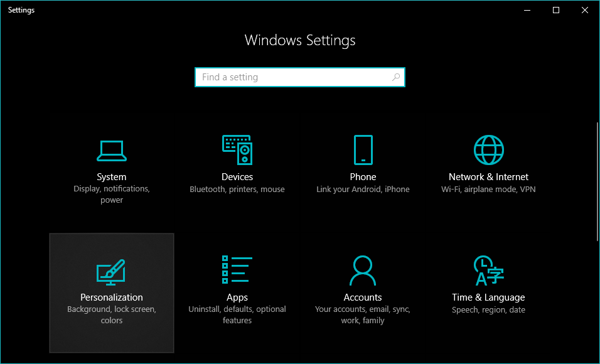Viewport: 600px width, 364px height.
Task: Open the Phone icon
Action: pos(363,149)
